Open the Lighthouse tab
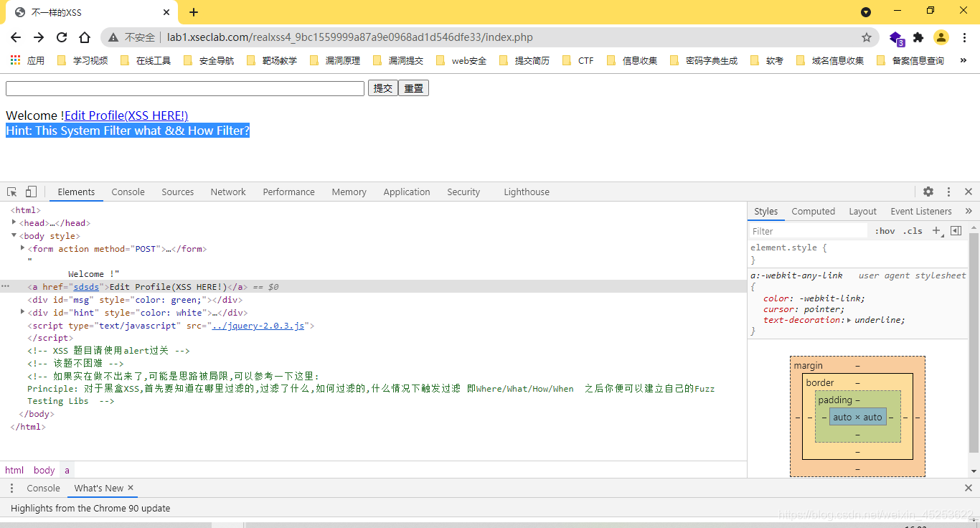Image resolution: width=980 pixels, height=528 pixels. coord(527,192)
